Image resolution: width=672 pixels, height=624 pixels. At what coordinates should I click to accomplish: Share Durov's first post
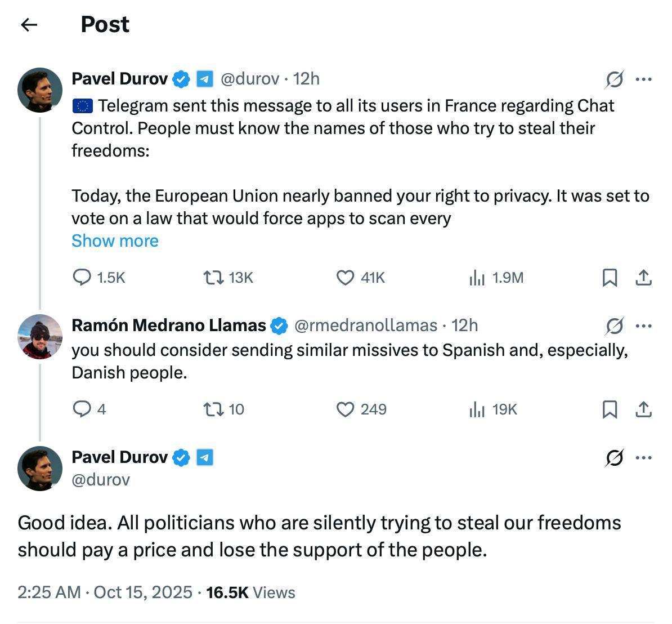(x=643, y=277)
